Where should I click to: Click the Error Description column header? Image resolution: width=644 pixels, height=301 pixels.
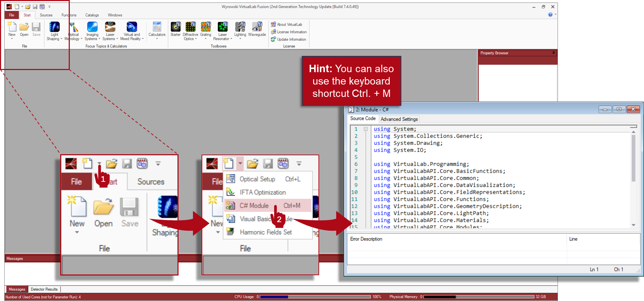pyautogui.click(x=457, y=239)
